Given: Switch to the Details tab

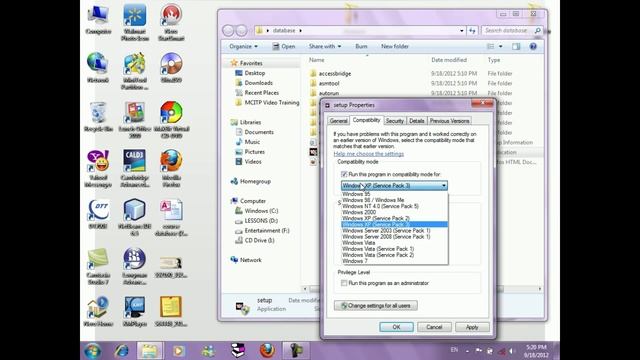Looking at the screenshot, I should click(417, 121).
